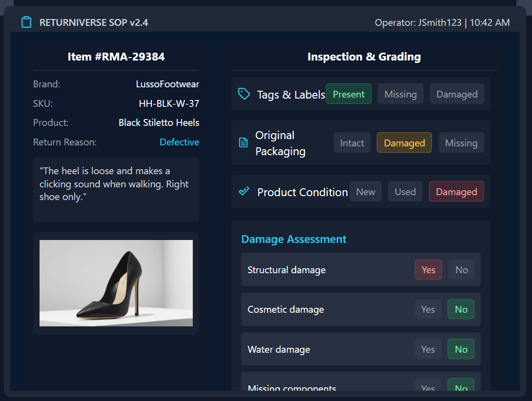Click Damaged under Product Condition

point(456,191)
